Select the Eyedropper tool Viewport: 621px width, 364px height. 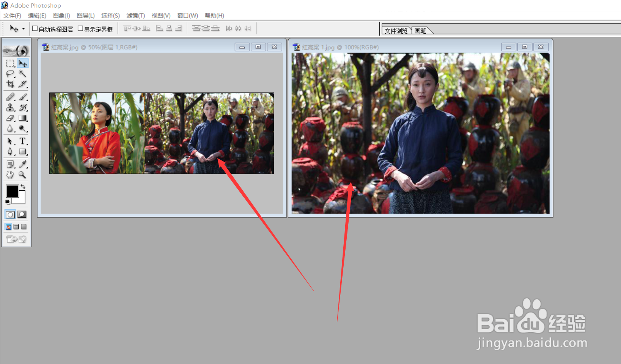[23, 164]
